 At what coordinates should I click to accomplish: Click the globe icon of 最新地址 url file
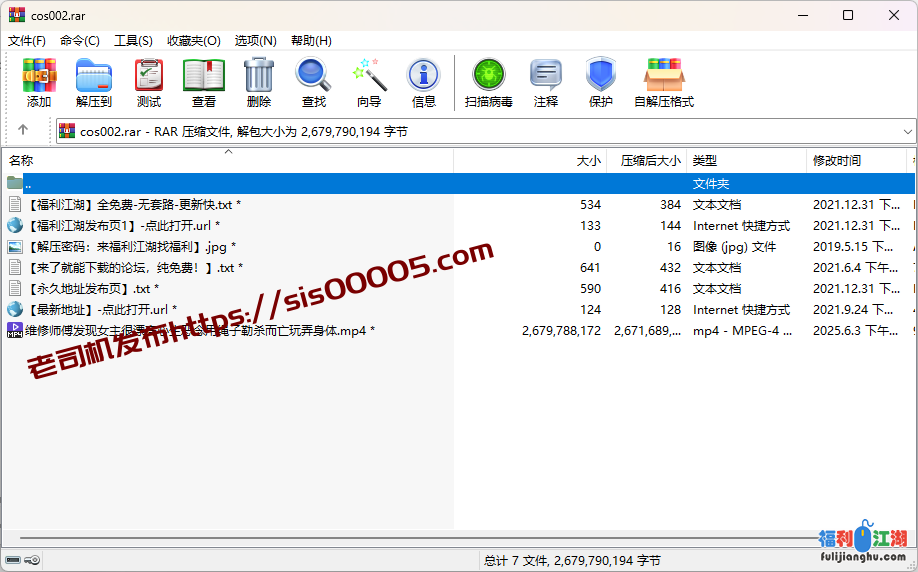[x=15, y=309]
